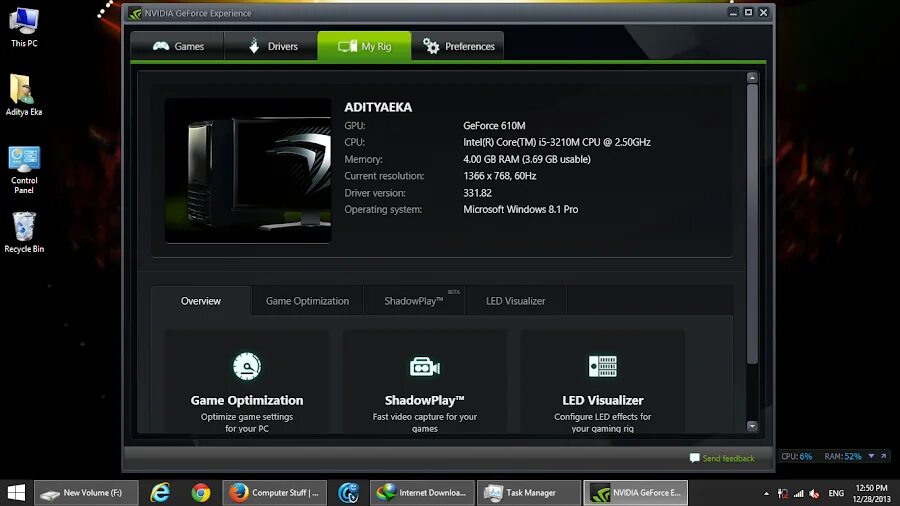The height and width of the screenshot is (506, 900).
Task: Open This PC desktop icon
Action: (x=24, y=28)
